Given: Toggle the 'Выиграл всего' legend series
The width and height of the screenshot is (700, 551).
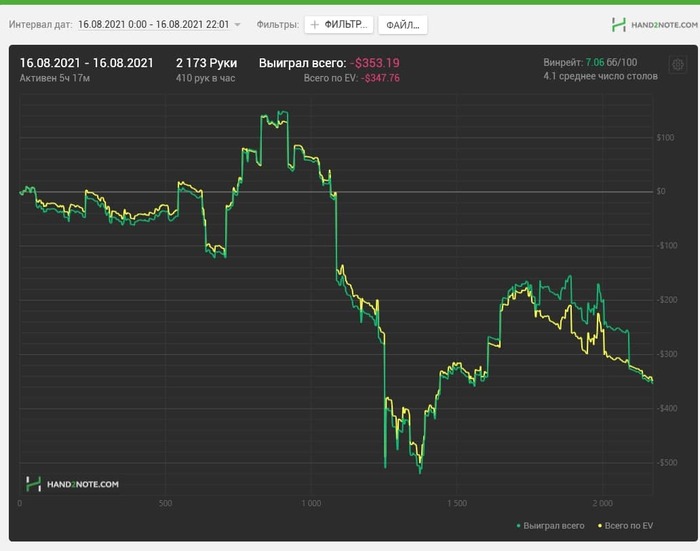Looking at the screenshot, I should pyautogui.click(x=550, y=526).
